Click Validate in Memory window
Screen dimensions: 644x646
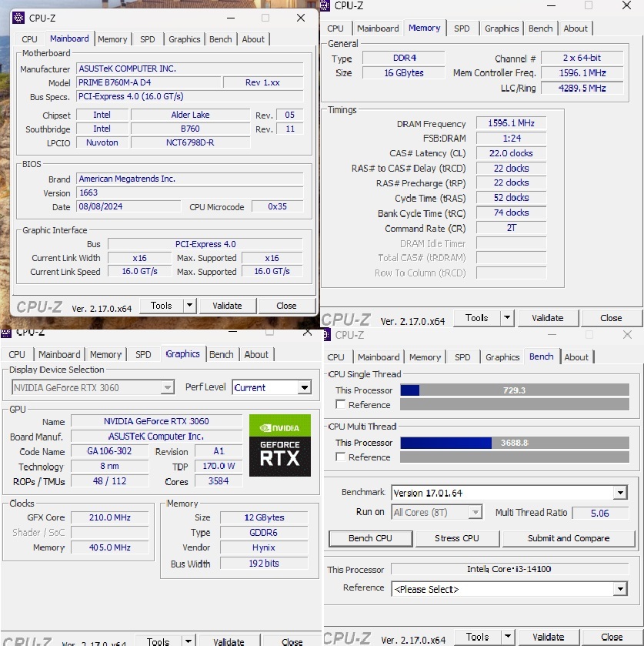547,318
